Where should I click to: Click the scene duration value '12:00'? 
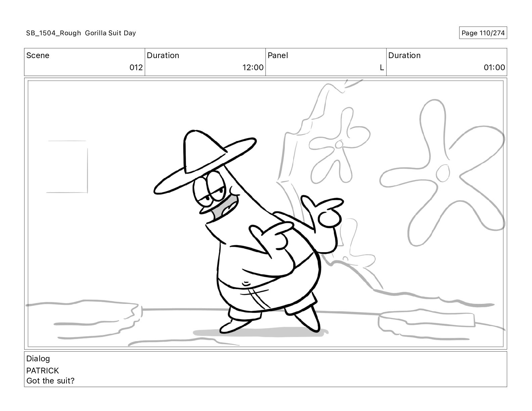pos(253,67)
